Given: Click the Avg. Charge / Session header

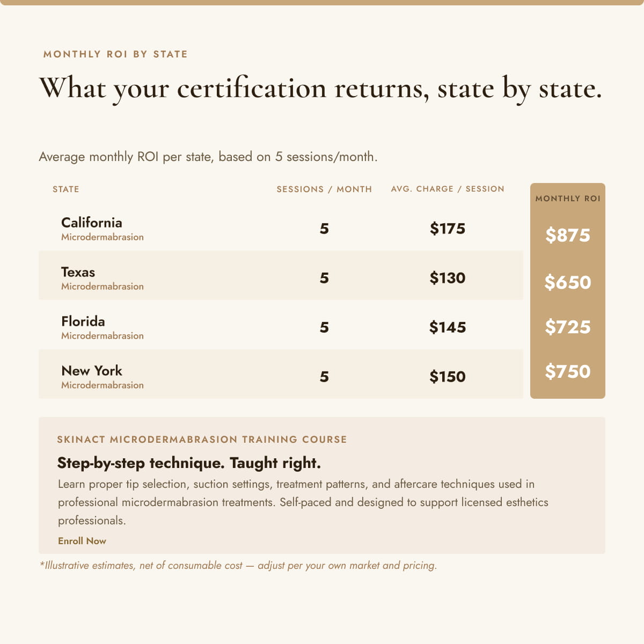Looking at the screenshot, I should (x=448, y=189).
